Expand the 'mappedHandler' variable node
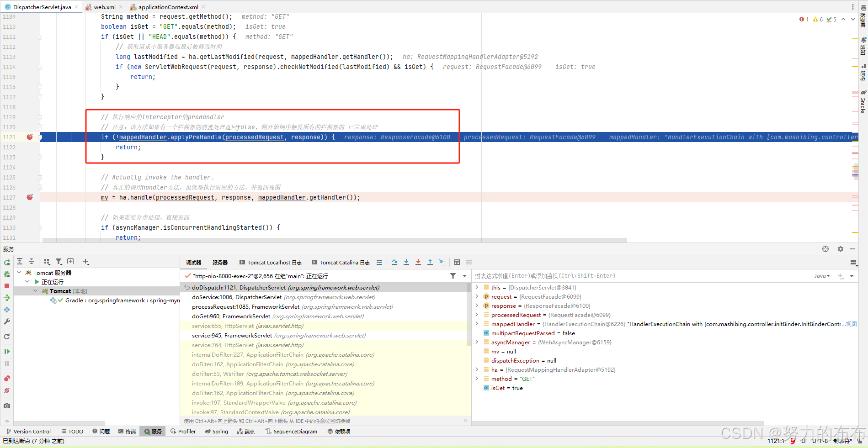 pos(477,324)
